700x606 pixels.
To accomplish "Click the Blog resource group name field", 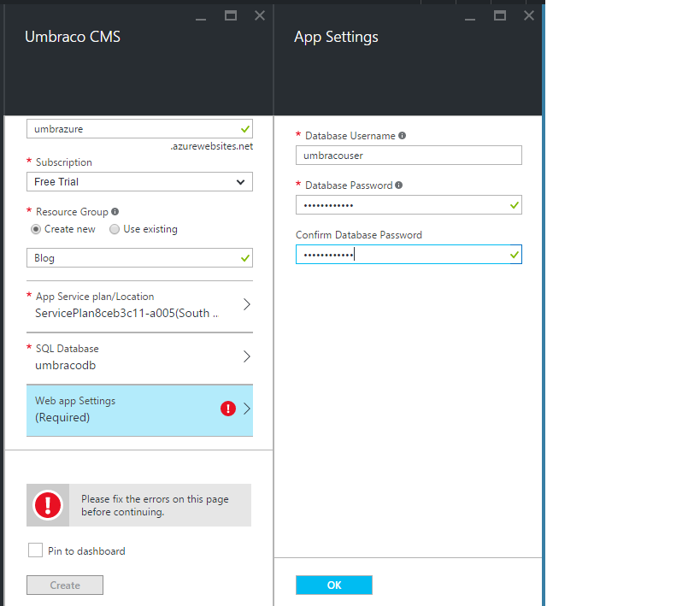I will click(139, 257).
